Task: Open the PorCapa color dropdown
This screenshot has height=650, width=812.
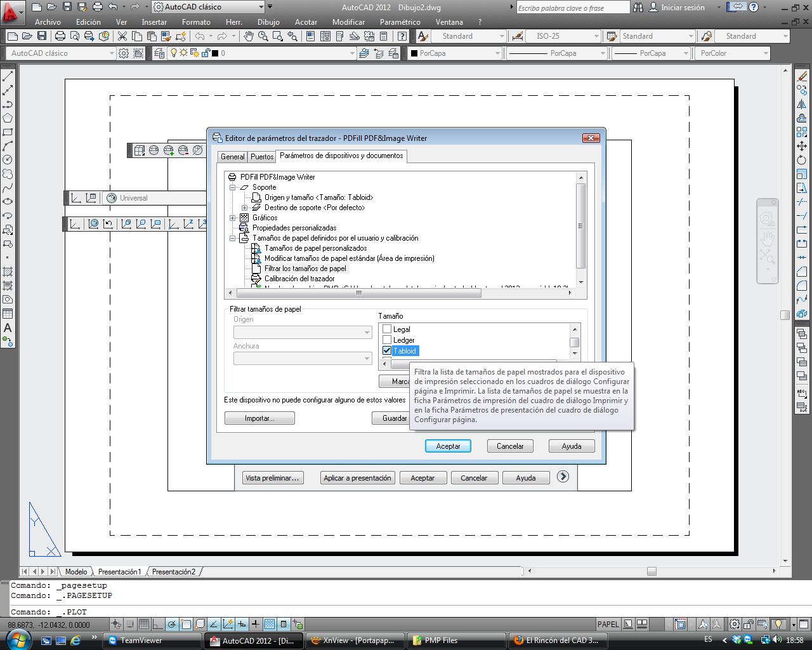Action: point(454,53)
